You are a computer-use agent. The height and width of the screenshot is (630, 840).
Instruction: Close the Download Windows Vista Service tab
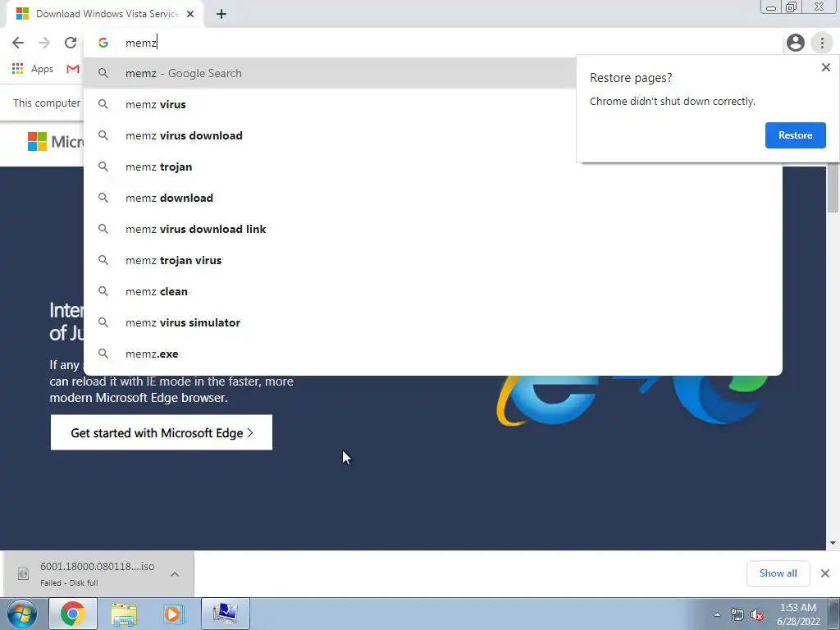click(190, 14)
